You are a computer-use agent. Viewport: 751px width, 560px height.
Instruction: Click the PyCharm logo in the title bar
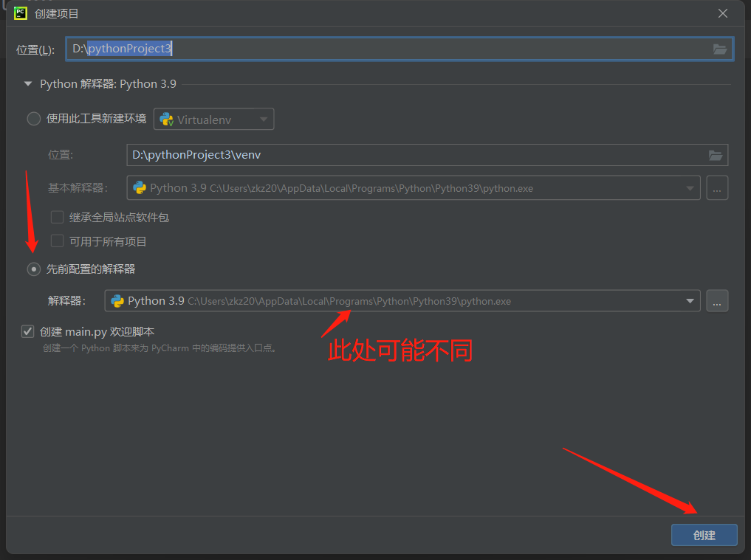pos(21,13)
